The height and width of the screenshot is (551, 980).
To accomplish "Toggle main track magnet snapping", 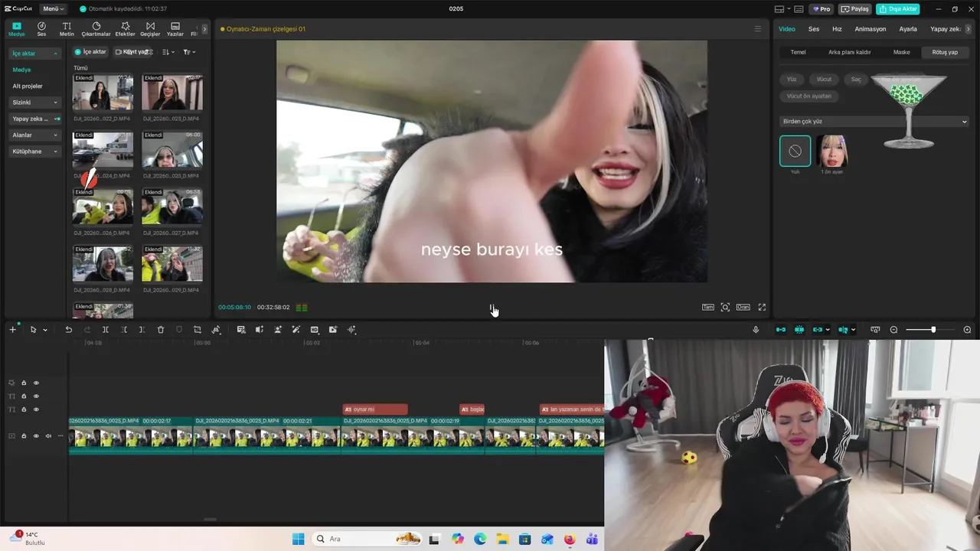I will point(781,330).
